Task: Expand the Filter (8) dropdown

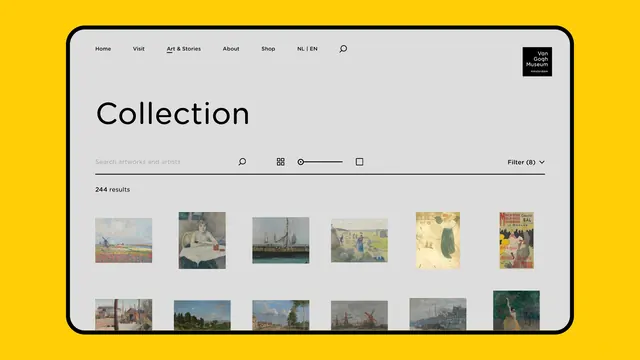Action: click(x=526, y=162)
